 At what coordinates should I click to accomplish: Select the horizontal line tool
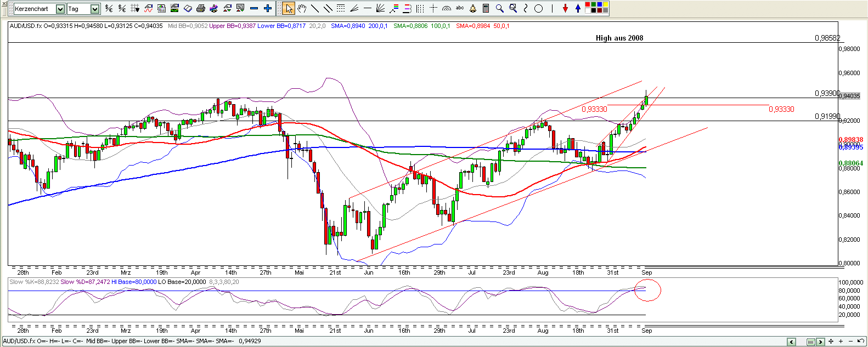point(367,8)
